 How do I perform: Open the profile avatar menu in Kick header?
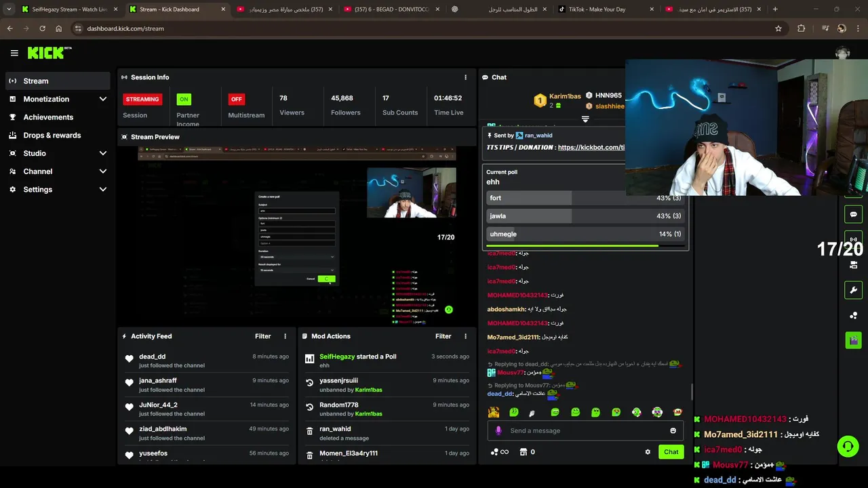(x=842, y=54)
